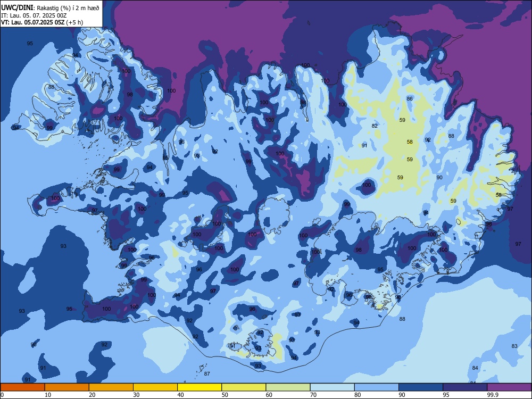This screenshot has height=399, width=532.
Task: Click the 'IT: Lau. 05. 07. 2025 00Z' line
Action: pyautogui.click(x=34, y=15)
